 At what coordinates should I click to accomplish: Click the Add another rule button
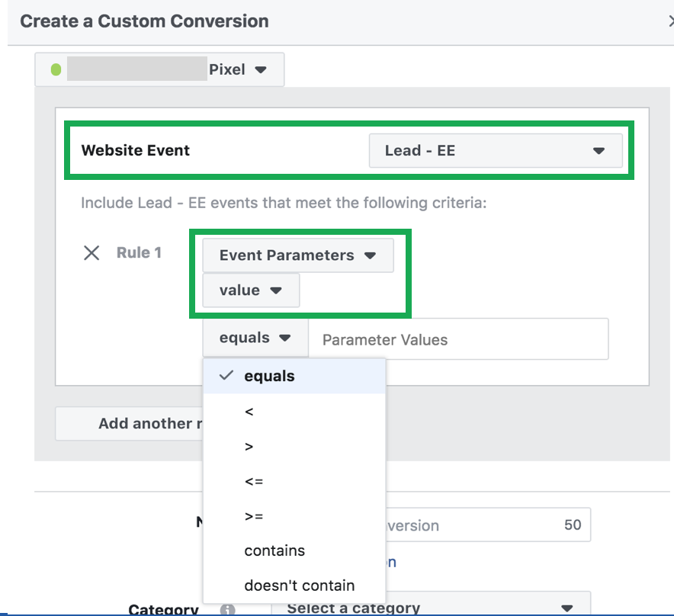(x=128, y=424)
